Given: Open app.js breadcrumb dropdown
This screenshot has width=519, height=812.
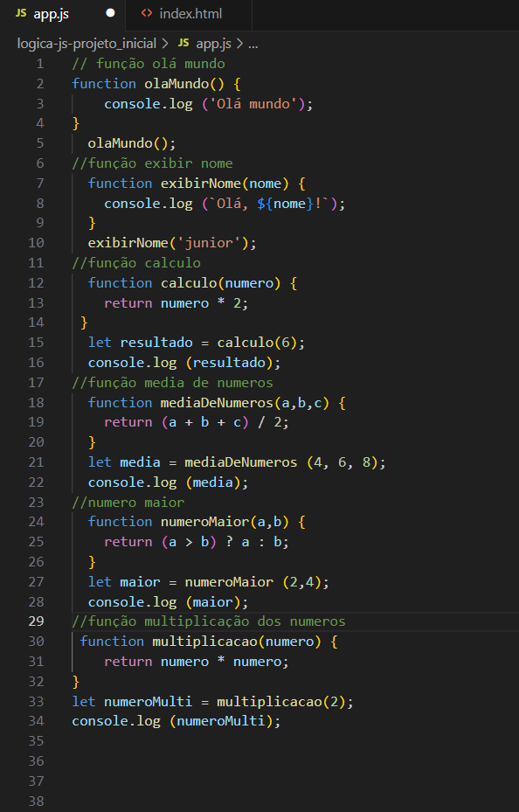Looking at the screenshot, I should point(213,44).
